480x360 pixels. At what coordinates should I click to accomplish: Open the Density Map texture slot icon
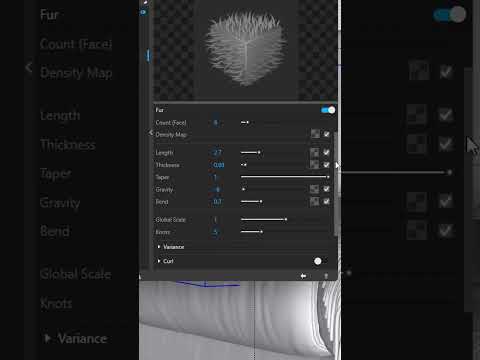[x=315, y=134]
